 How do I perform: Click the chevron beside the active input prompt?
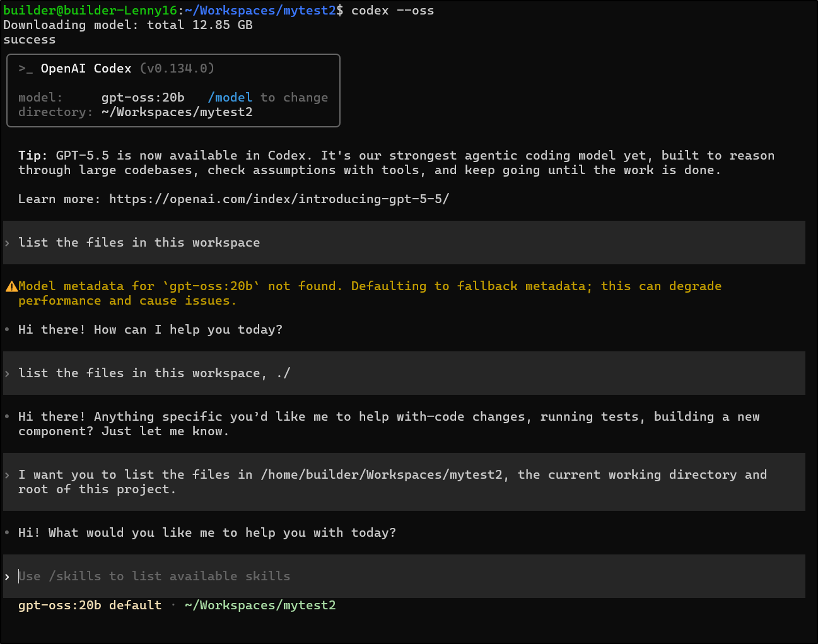tap(7, 577)
